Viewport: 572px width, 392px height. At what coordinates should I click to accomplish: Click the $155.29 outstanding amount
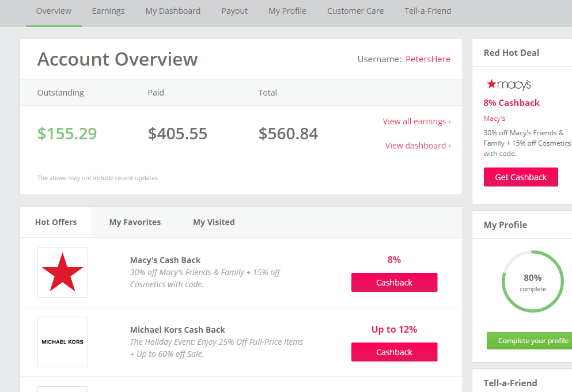point(67,134)
